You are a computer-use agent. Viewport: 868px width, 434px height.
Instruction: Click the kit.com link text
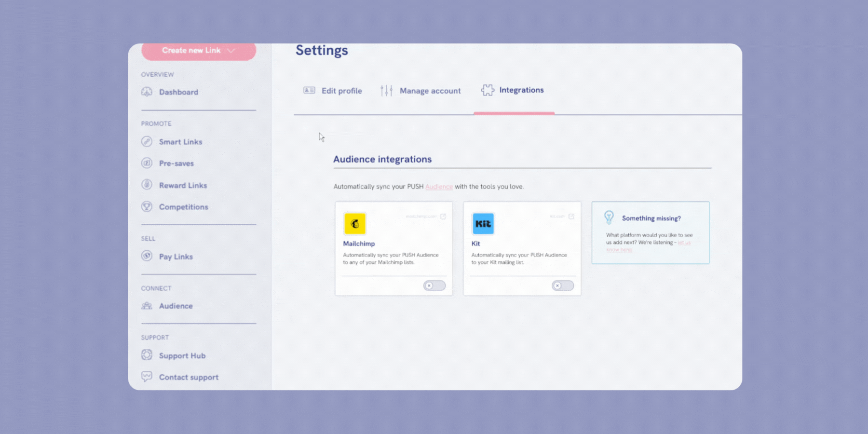click(x=557, y=217)
